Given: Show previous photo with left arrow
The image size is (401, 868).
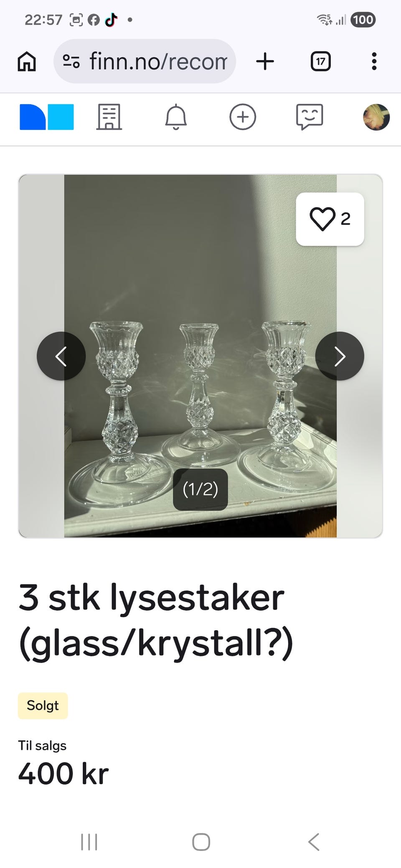Looking at the screenshot, I should (x=61, y=356).
